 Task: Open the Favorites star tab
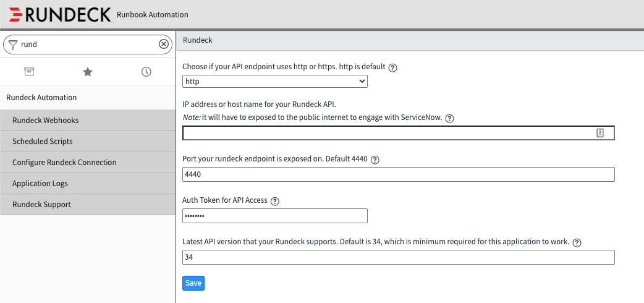(88, 72)
